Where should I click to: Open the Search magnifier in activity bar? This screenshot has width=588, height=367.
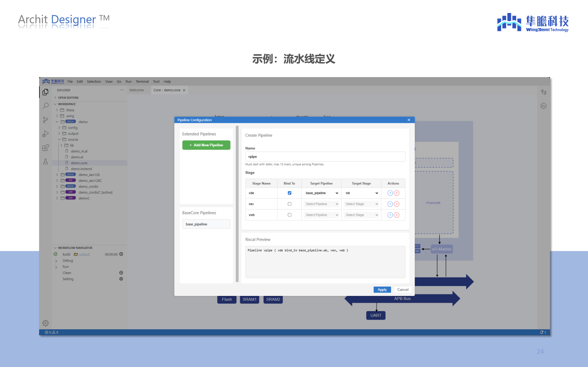[45, 106]
